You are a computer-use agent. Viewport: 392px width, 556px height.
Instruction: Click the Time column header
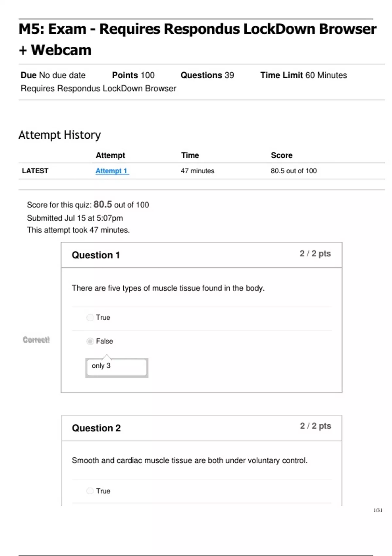[190, 155]
